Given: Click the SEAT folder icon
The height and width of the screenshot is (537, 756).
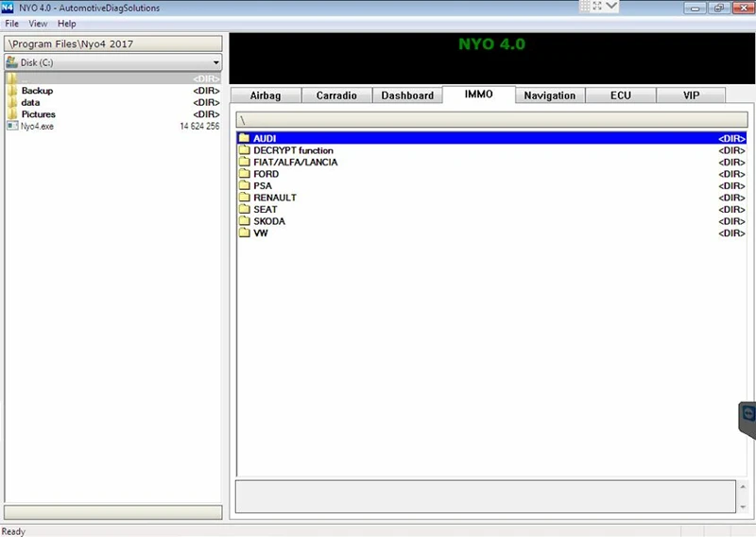Looking at the screenshot, I should click(x=245, y=209).
